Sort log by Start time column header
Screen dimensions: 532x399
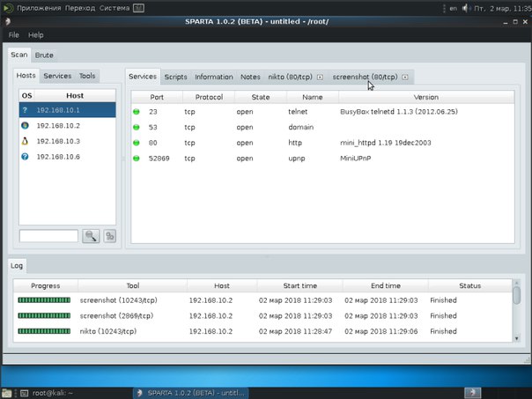click(300, 286)
